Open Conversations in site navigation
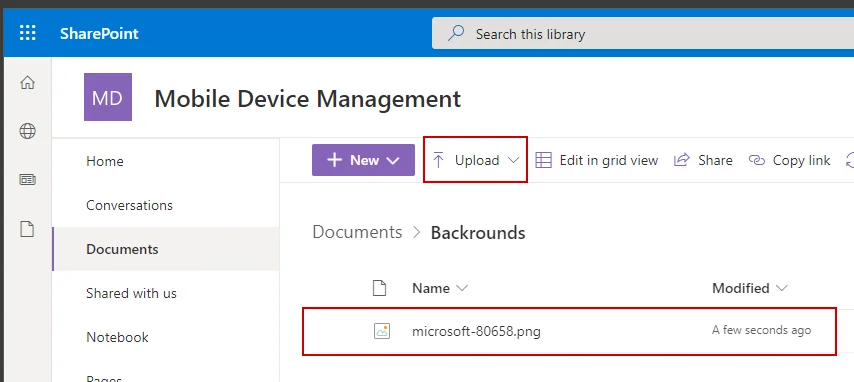Viewport: 854px width, 382px height. 129,205
